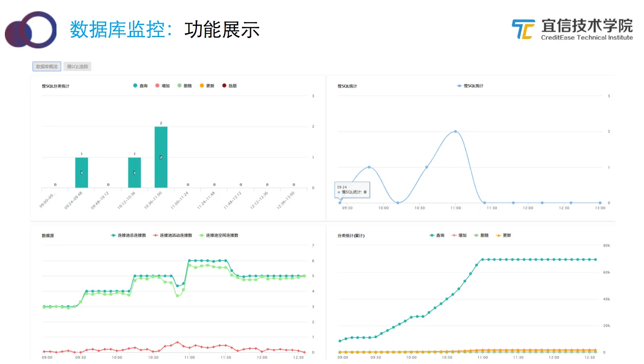Toggle the 慢SQL统计 line legend entry
This screenshot has width=644, height=364.
click(x=470, y=86)
